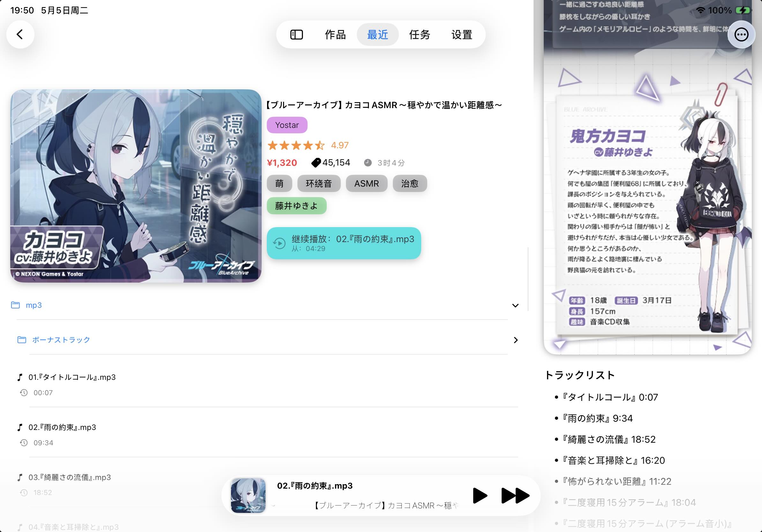Click tracklist entry 『雨の約束』 9:34
Viewport: 762px width, 532px height.
pos(597,418)
